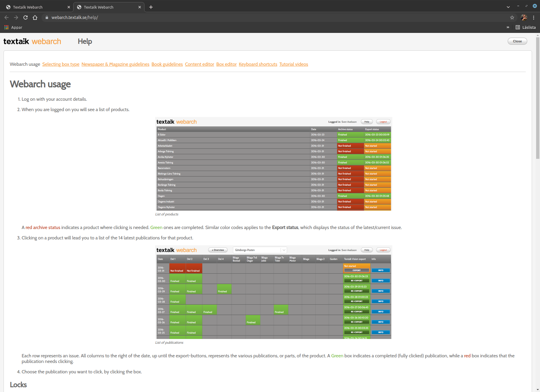Close the active Textalk Webarch tab
This screenshot has height=392, width=540.
[140, 7]
